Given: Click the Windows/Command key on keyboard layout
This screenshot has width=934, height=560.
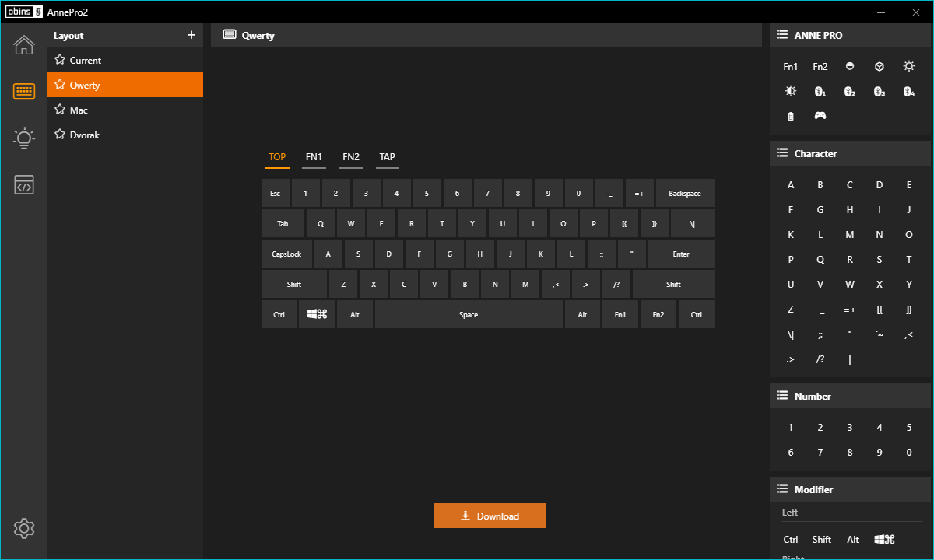Looking at the screenshot, I should point(317,314).
